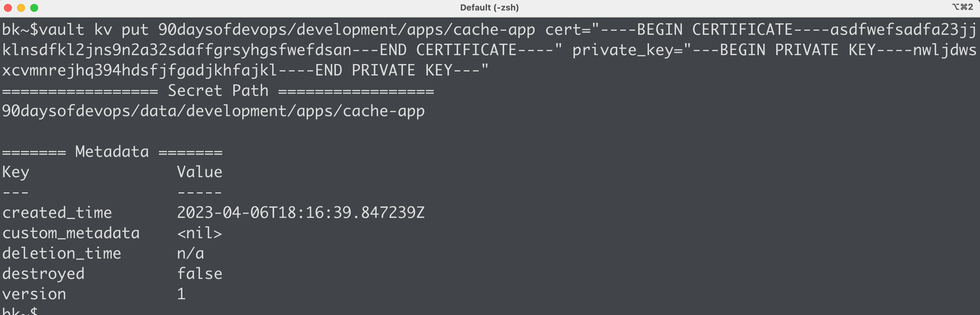Click the <nil> value
The width and height of the screenshot is (980, 315).
pyautogui.click(x=200, y=233)
